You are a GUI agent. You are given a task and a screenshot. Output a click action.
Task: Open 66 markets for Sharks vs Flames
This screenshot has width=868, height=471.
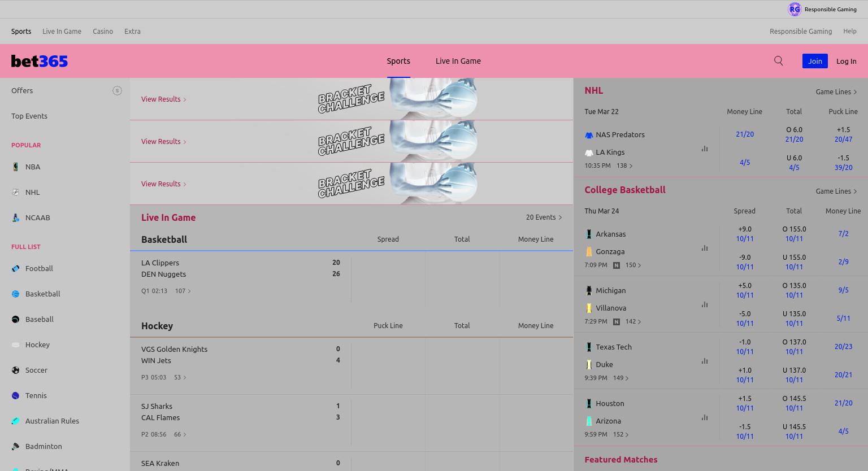tap(180, 434)
